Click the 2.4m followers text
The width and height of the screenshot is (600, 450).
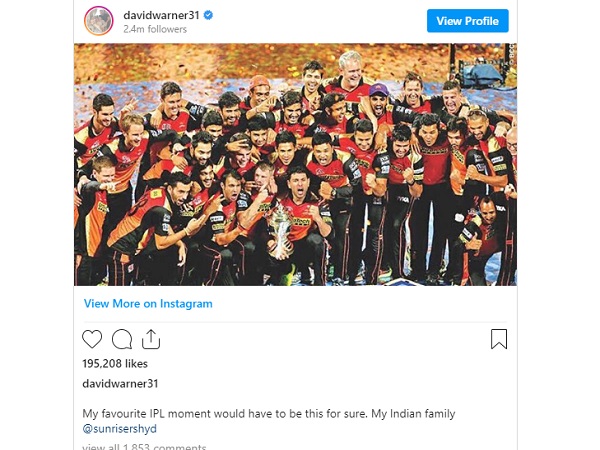pos(155,29)
